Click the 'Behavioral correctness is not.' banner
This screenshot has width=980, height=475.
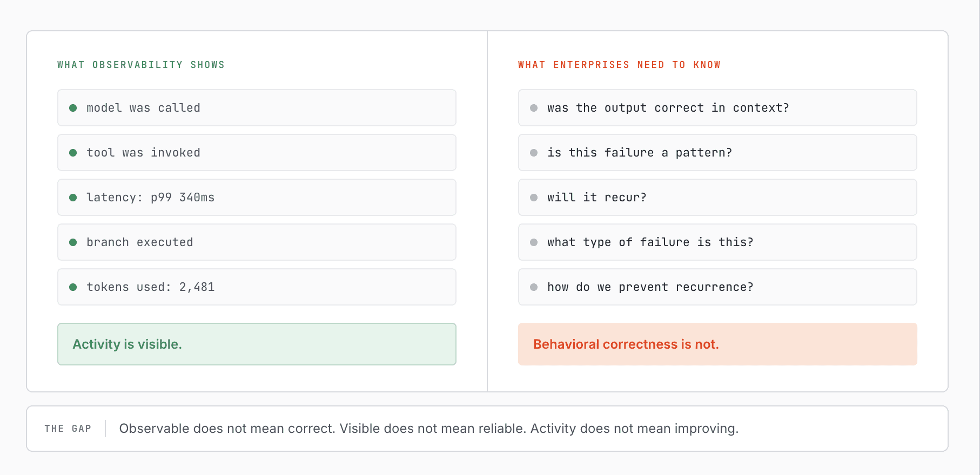coord(717,344)
